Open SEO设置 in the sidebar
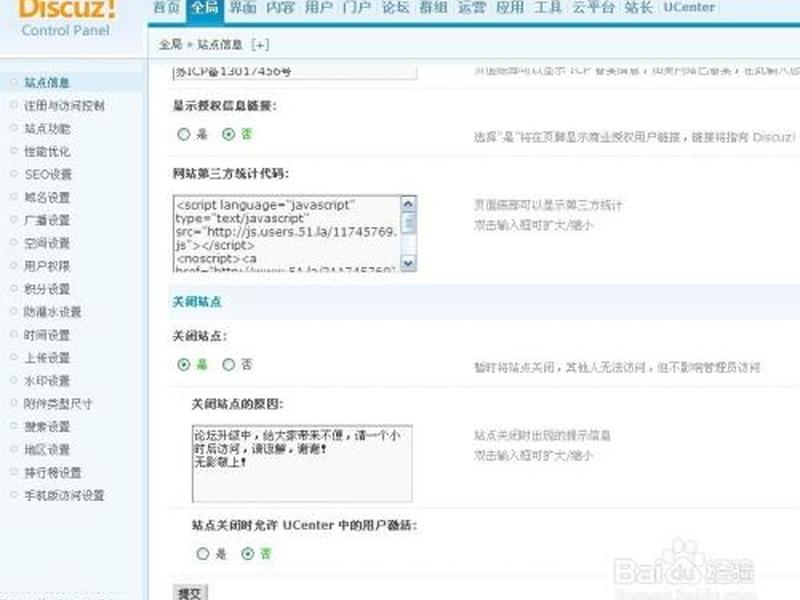 [48, 174]
